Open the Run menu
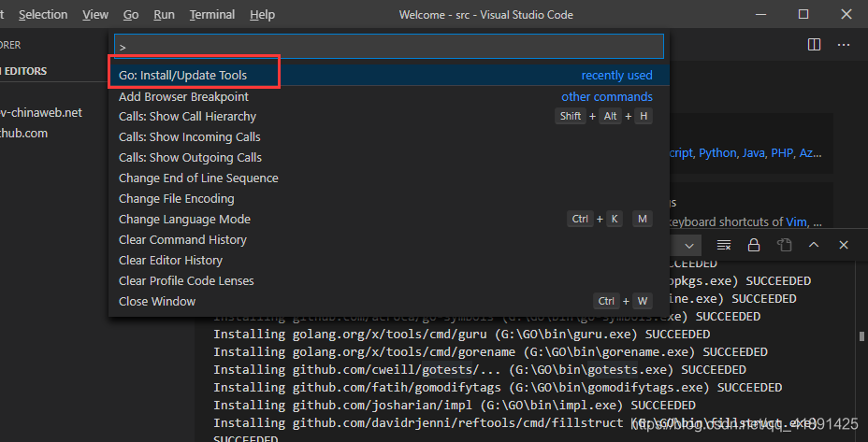 click(x=164, y=14)
